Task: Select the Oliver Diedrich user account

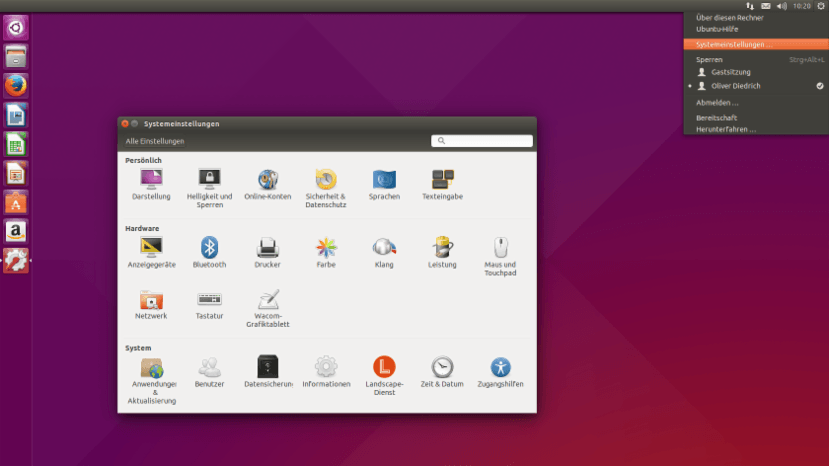Action: pos(735,86)
